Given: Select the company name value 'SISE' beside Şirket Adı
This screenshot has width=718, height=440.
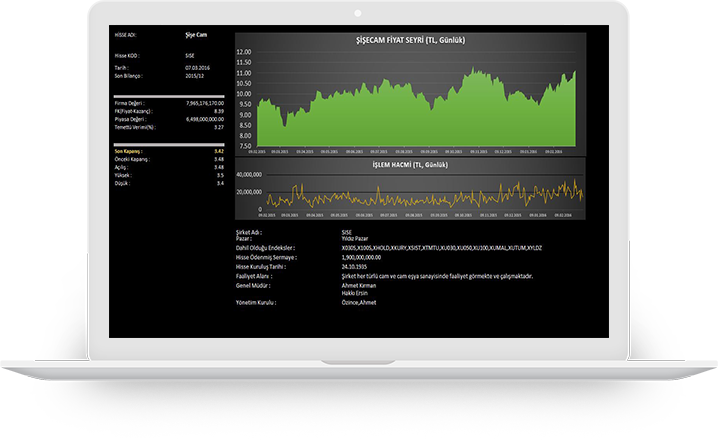Looking at the screenshot, I should pos(347,233).
